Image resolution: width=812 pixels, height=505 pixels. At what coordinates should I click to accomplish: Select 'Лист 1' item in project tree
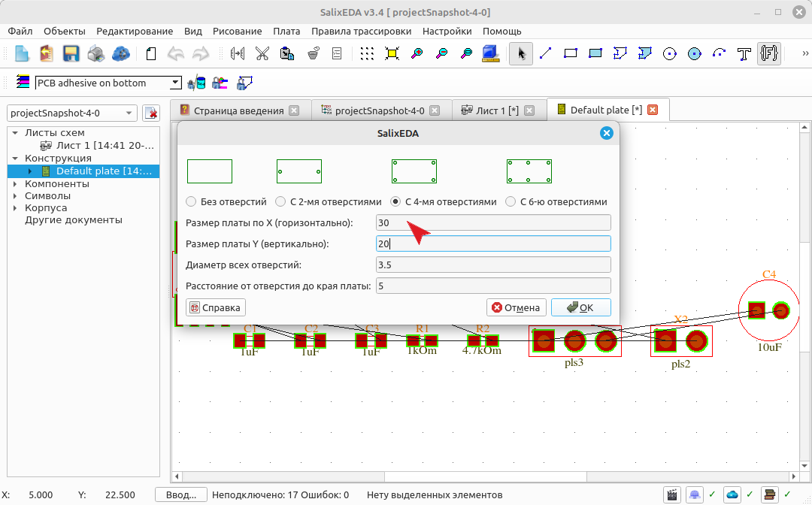97,146
